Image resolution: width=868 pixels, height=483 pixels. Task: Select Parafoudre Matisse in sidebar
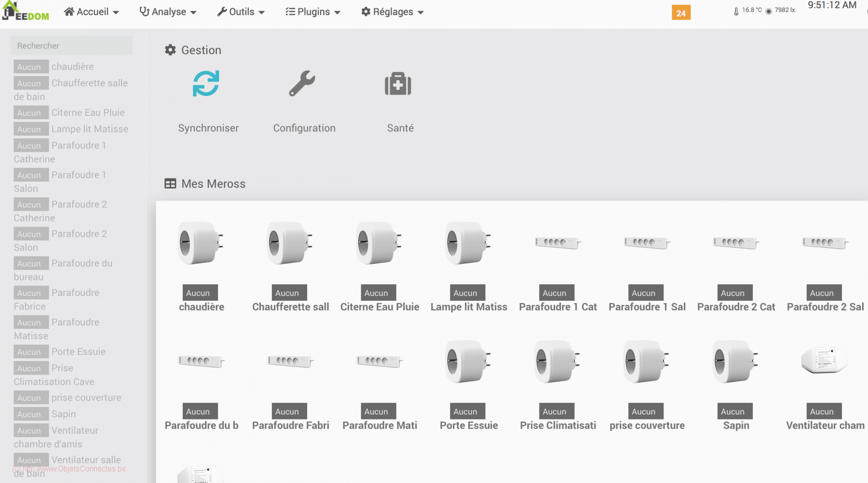coord(56,328)
